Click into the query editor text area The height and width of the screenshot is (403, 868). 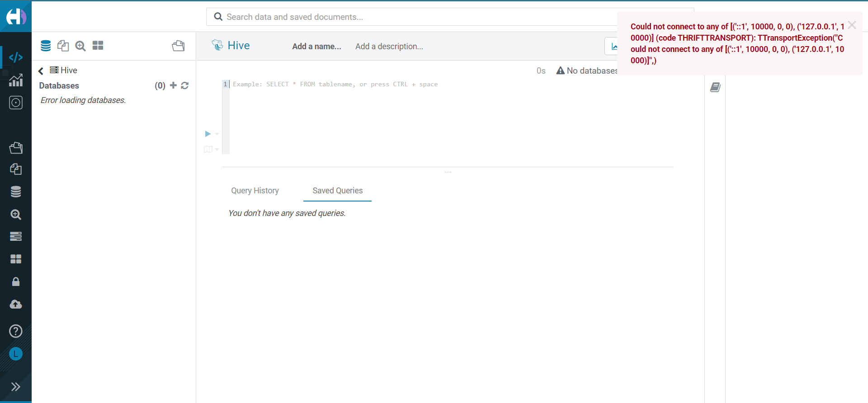coord(451,117)
